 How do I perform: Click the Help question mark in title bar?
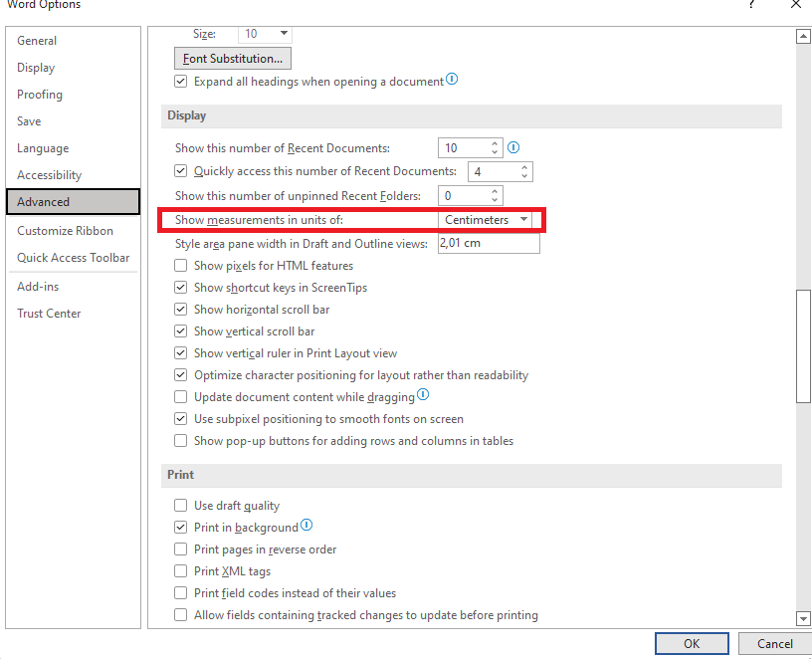point(751,5)
